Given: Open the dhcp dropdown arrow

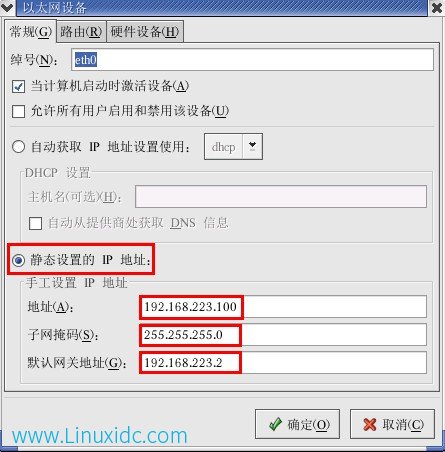Looking at the screenshot, I should click(x=252, y=146).
